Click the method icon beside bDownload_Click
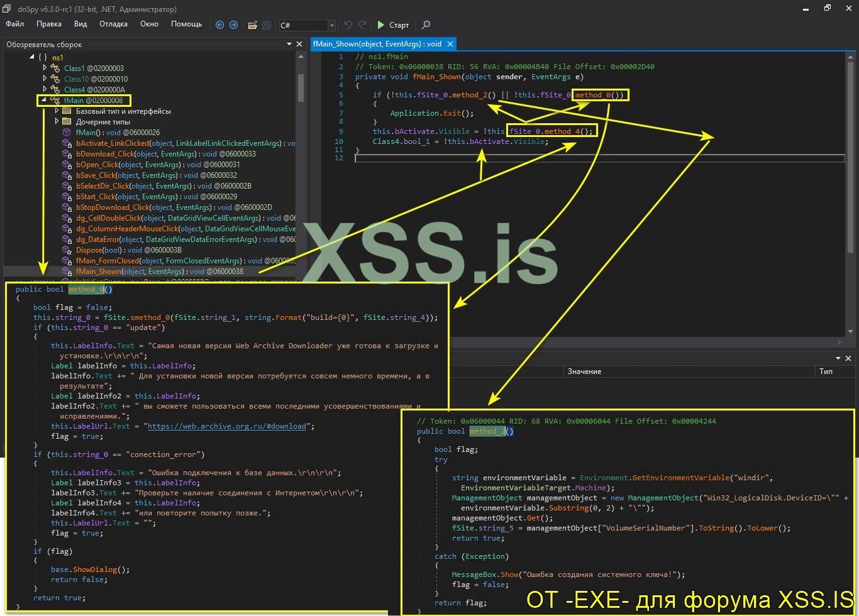The image size is (859, 616). coord(67,154)
